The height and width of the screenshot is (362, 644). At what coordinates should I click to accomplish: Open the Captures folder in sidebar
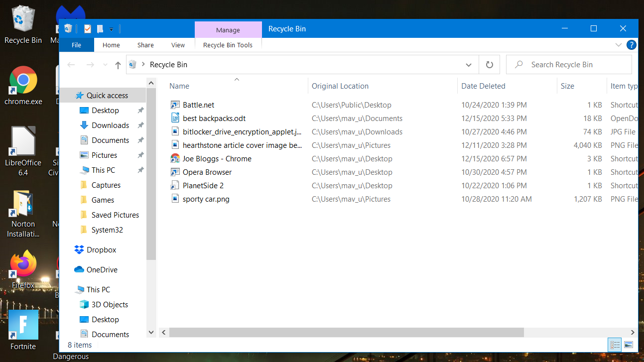coord(106,185)
